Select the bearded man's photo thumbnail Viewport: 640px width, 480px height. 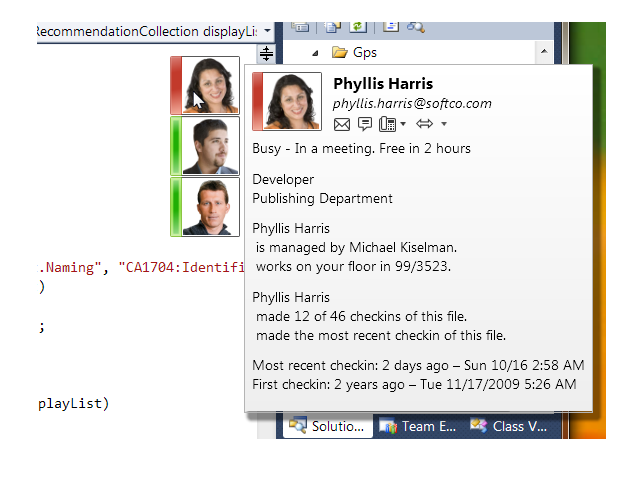[210, 146]
